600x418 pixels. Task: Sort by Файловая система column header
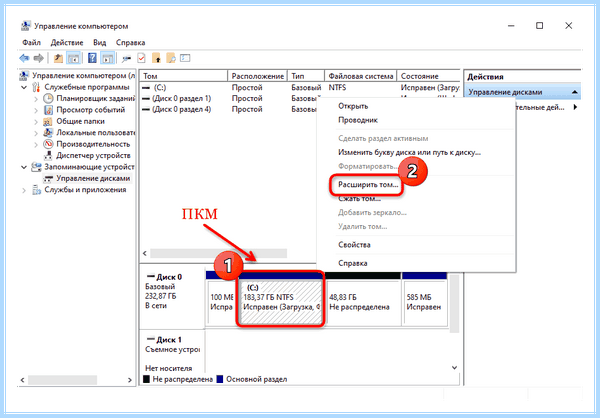pyautogui.click(x=361, y=76)
